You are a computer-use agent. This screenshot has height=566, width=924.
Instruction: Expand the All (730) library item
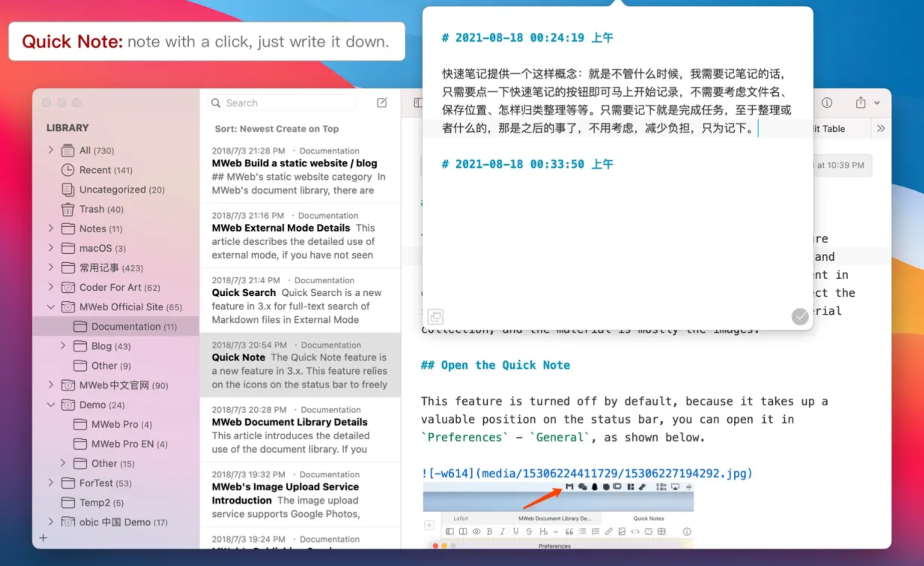click(x=50, y=150)
